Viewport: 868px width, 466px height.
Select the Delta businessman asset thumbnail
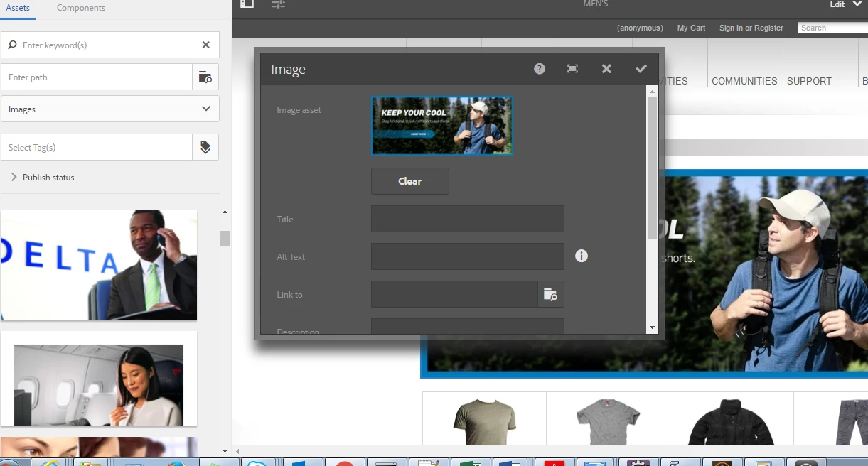pyautogui.click(x=99, y=265)
